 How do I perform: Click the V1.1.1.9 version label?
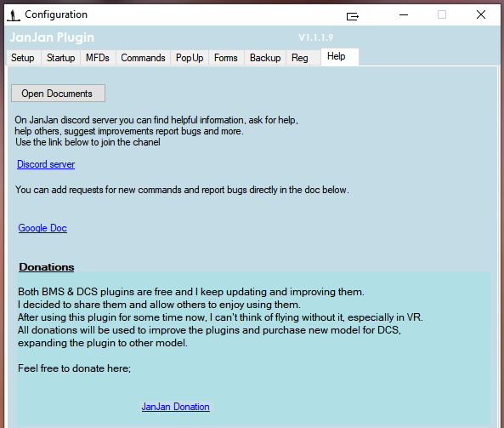(316, 37)
